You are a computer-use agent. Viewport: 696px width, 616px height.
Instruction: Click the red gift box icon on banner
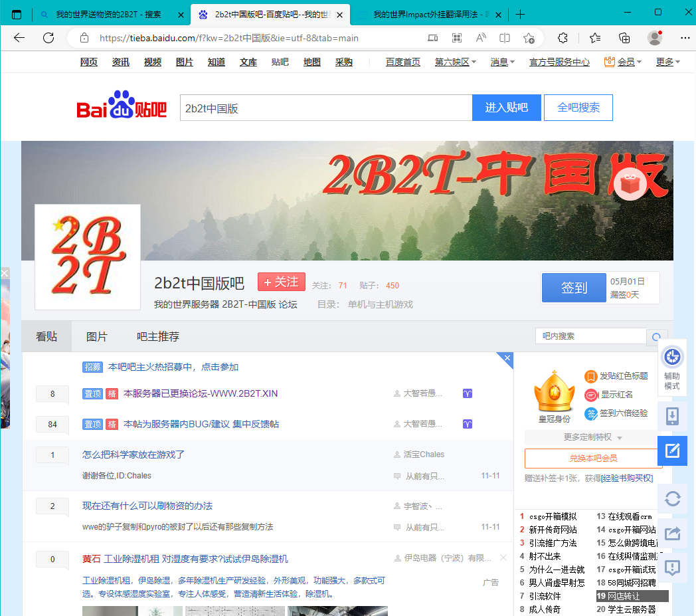[x=630, y=184]
